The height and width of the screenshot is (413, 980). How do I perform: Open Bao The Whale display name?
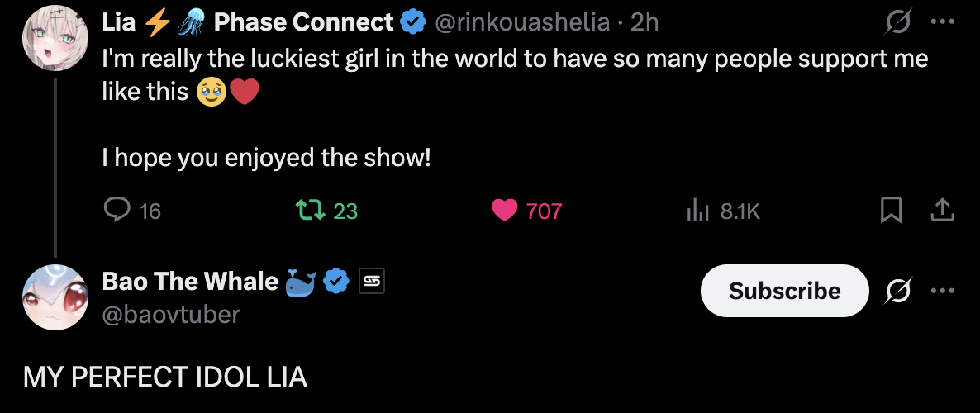pos(190,282)
